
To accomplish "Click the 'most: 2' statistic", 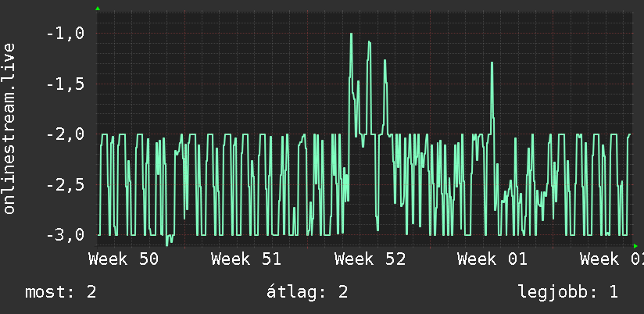I will coord(61,292).
